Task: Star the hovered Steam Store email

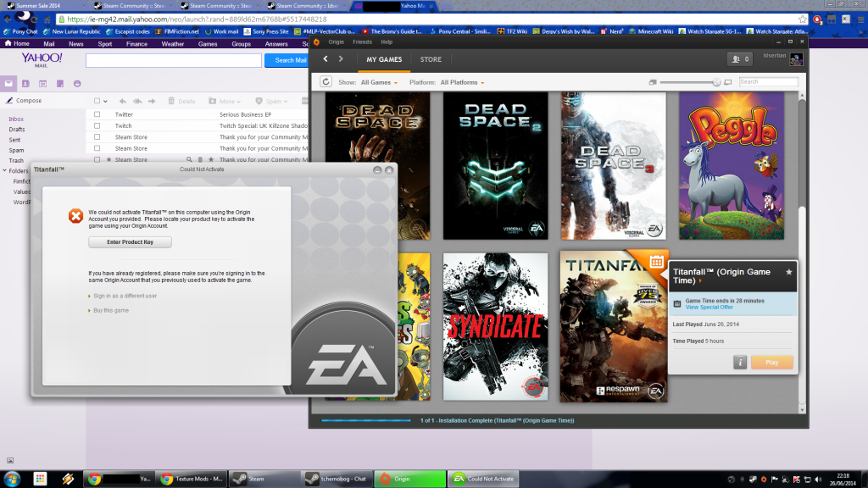Action: point(211,159)
